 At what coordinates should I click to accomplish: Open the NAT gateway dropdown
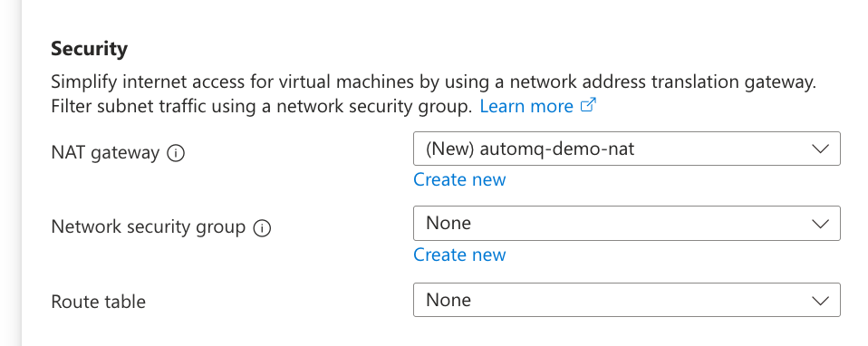(x=627, y=149)
